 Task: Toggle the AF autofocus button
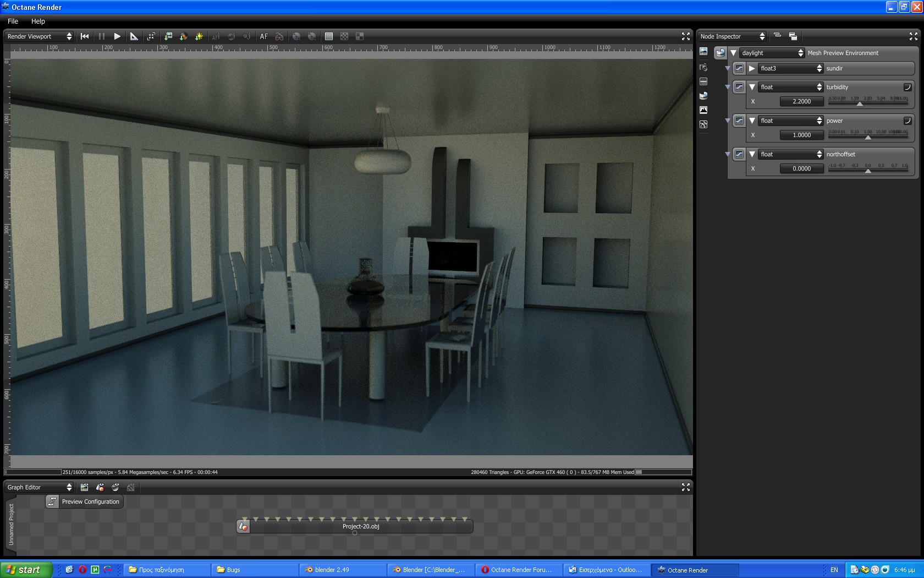[x=264, y=36]
